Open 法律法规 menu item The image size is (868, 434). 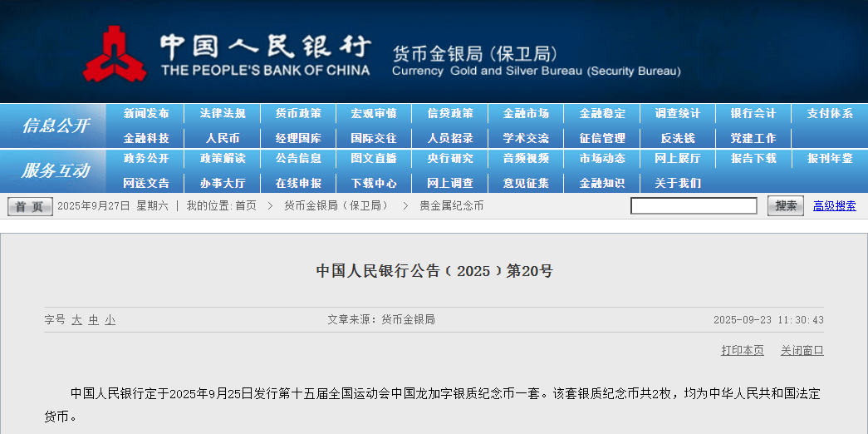(x=223, y=114)
